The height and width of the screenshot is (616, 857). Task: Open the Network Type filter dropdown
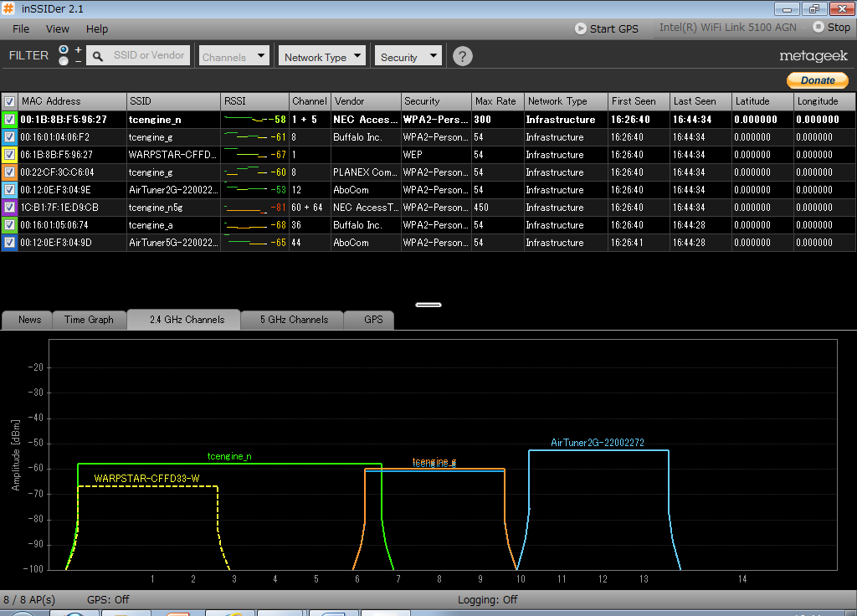[322, 56]
